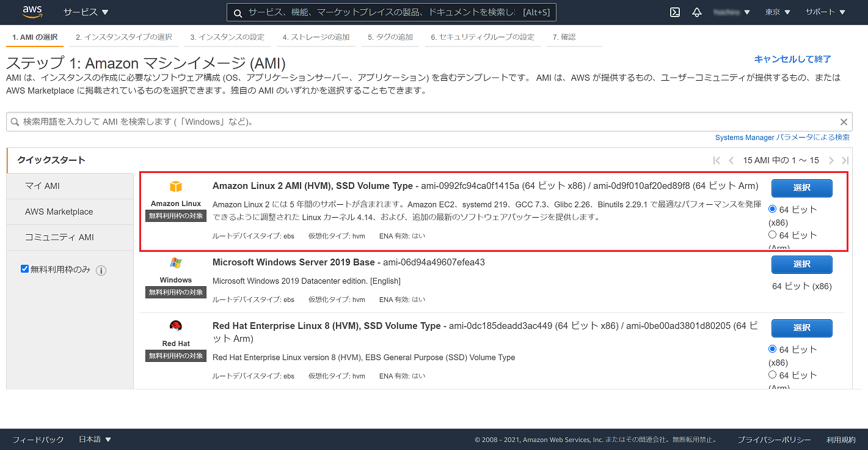Viewport: 868px width, 450px height.
Task: Click the info icon beside 無料利用枠のみ
Action: (x=101, y=270)
